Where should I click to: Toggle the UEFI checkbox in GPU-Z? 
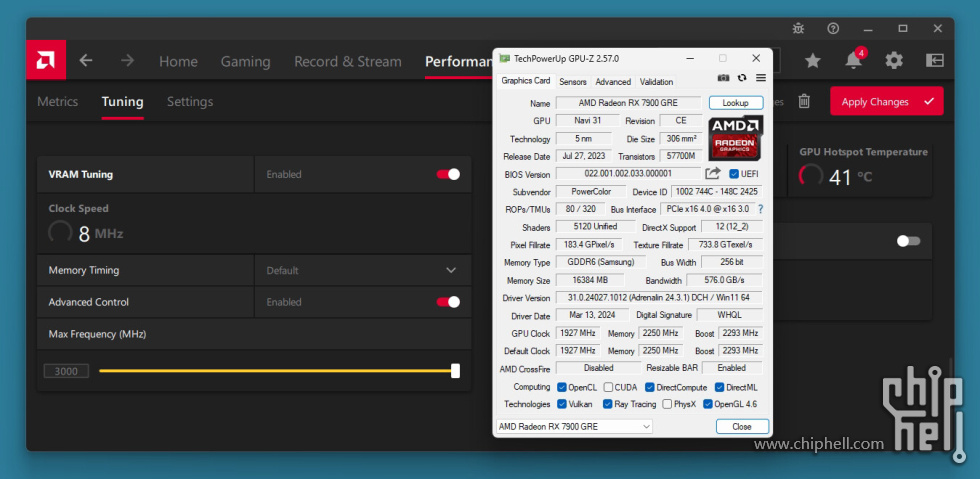tap(734, 174)
